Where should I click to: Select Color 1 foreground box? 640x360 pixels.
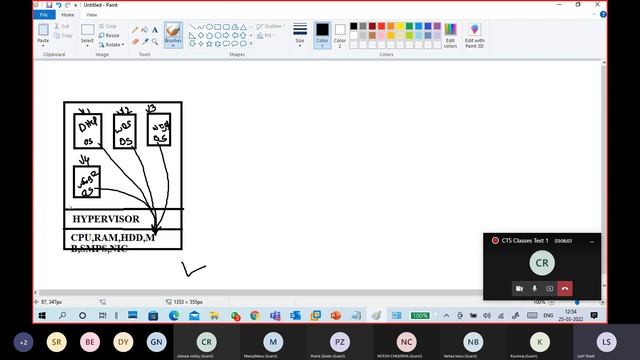322,36
